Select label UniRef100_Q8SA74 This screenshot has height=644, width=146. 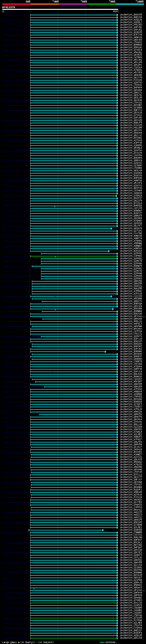click(x=131, y=228)
